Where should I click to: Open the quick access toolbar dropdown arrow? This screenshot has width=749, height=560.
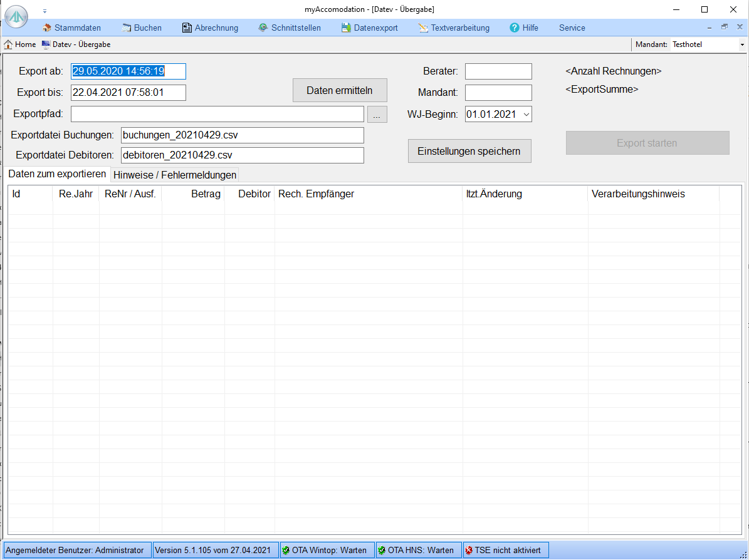click(45, 11)
